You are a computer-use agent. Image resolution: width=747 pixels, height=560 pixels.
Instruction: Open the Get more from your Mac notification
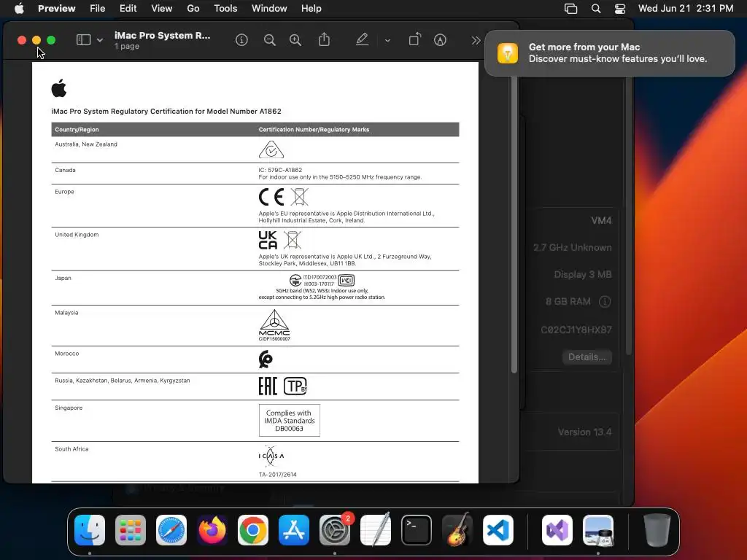click(609, 52)
